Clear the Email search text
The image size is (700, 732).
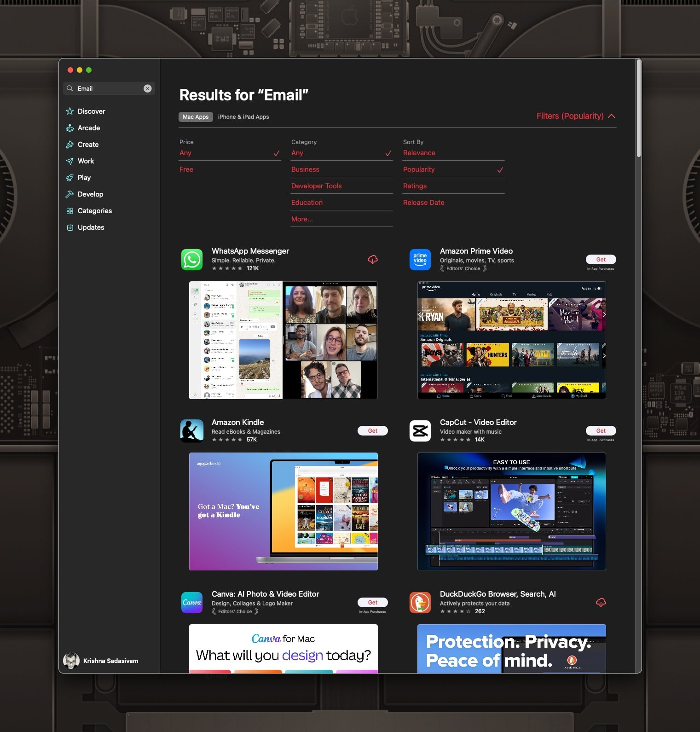point(147,88)
